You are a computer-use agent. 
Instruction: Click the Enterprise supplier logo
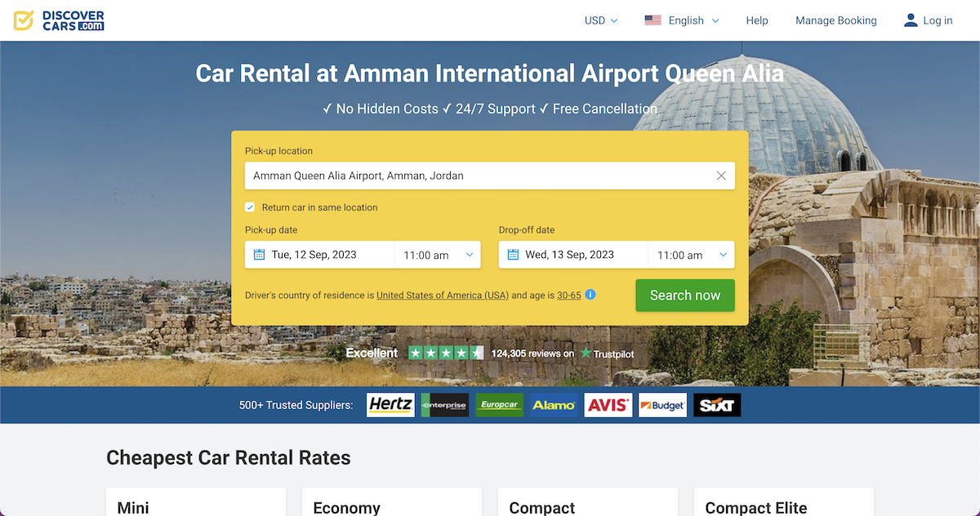pos(445,405)
